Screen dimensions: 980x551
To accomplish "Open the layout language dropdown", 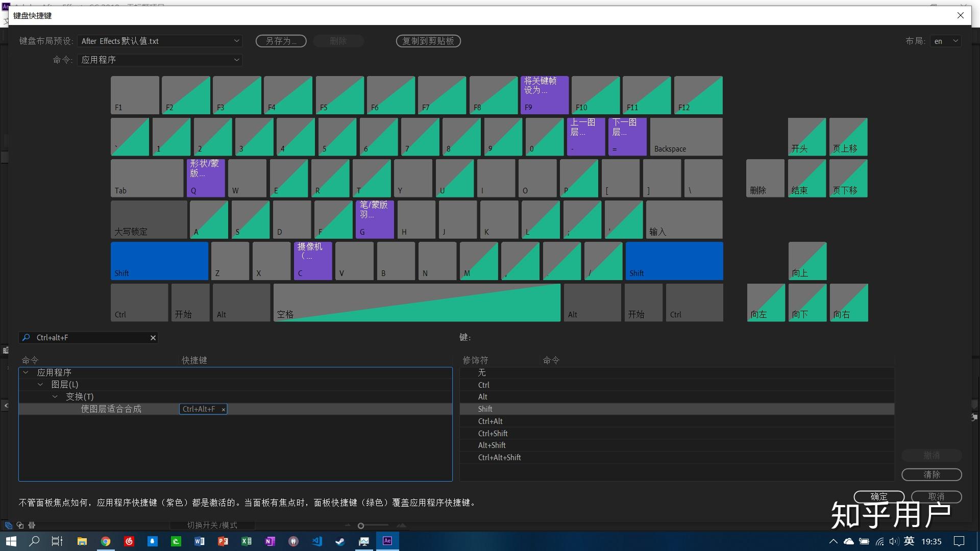I will tap(946, 41).
